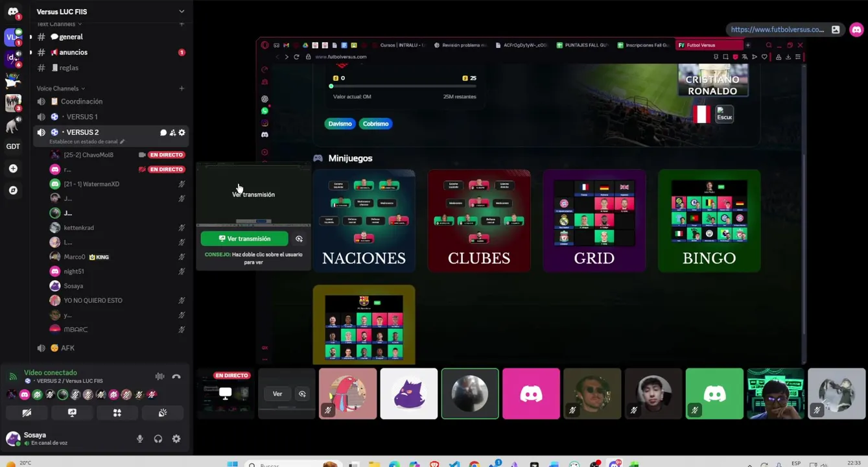Switch to PUNTAJES FALL GUYS browser tab
The height and width of the screenshot is (467, 868).
[583, 45]
